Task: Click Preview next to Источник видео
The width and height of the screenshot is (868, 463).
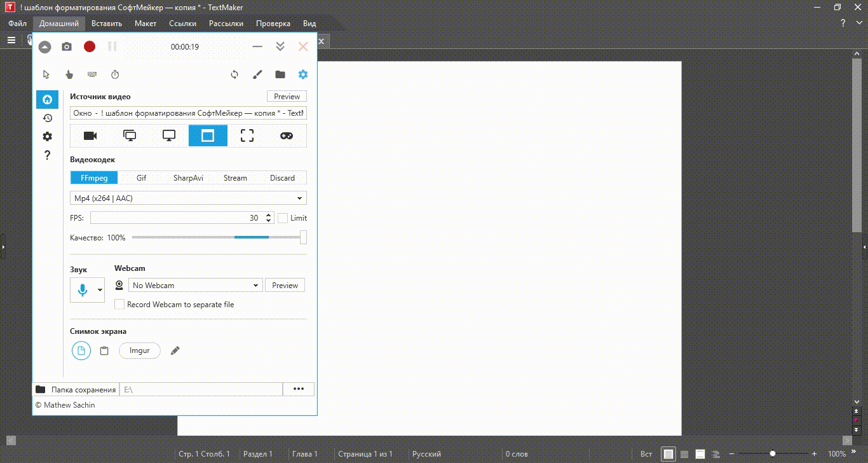Action: [x=287, y=97]
